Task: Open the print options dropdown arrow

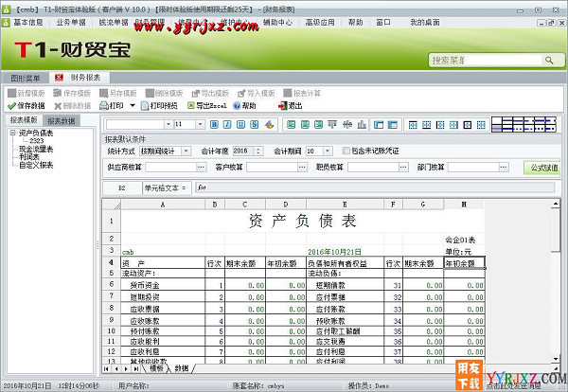Action: (133, 106)
